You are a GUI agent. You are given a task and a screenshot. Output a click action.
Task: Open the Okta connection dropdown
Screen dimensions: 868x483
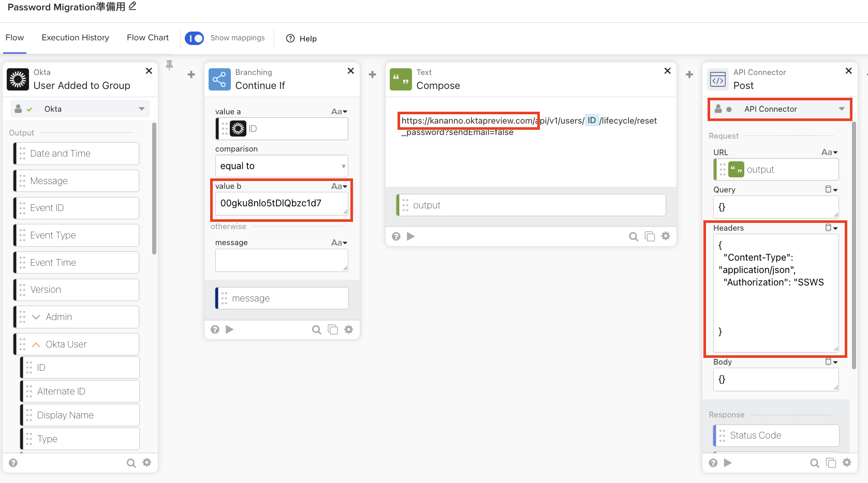(x=80, y=109)
